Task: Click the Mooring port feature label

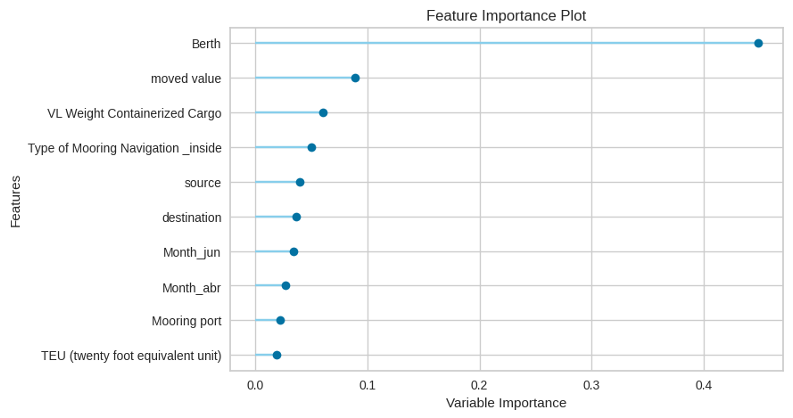Action: tap(186, 321)
